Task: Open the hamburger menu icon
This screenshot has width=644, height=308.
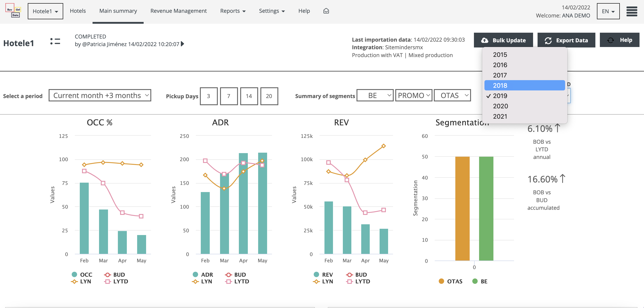Action: click(x=631, y=11)
